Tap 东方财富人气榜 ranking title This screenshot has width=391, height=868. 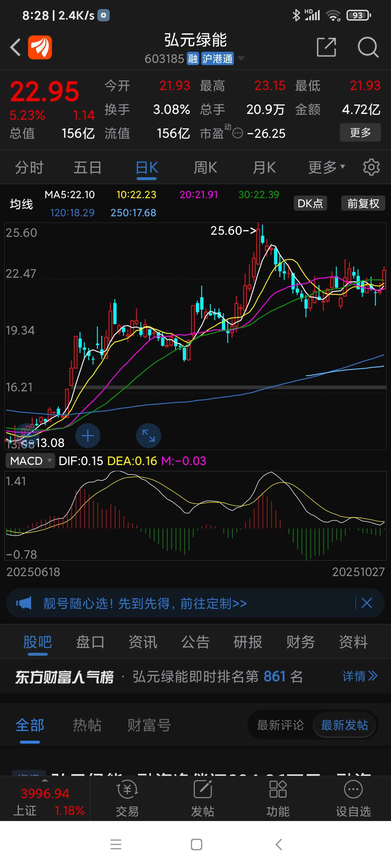click(x=64, y=677)
